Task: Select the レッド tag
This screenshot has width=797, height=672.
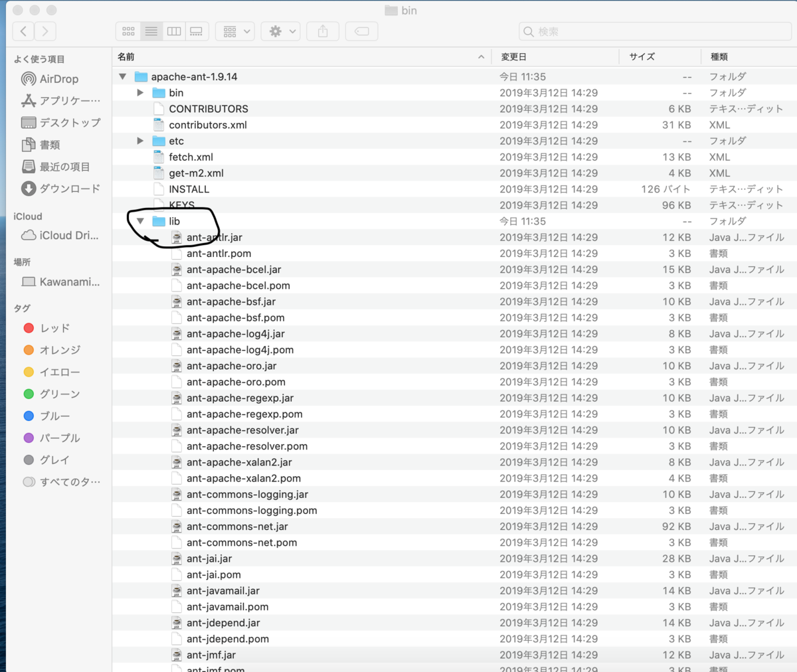Action: [46, 328]
